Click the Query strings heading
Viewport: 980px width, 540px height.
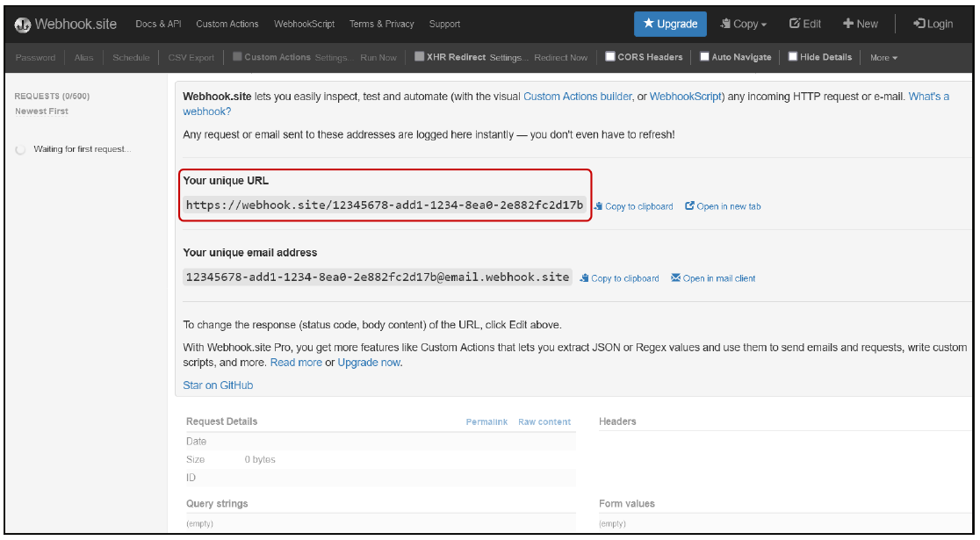(x=217, y=503)
